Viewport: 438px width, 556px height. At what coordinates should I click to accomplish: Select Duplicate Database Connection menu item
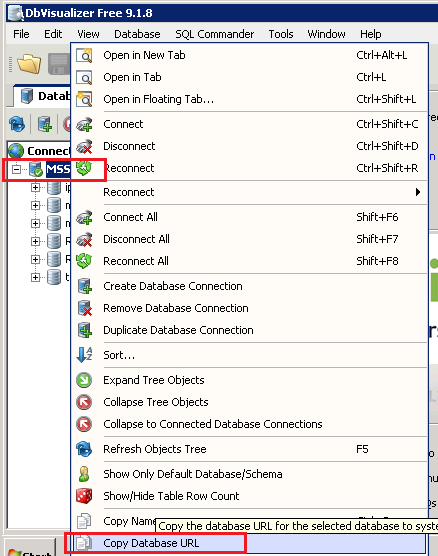(x=249, y=330)
